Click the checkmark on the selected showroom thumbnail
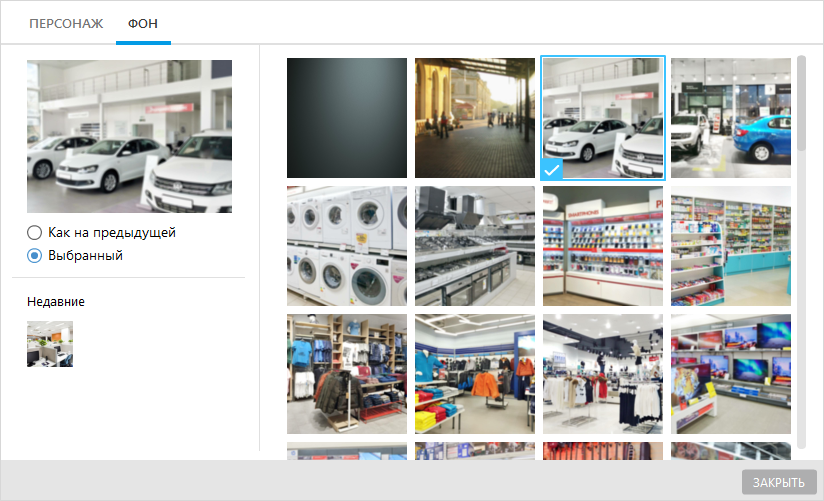The width and height of the screenshot is (824, 501). pyautogui.click(x=552, y=169)
